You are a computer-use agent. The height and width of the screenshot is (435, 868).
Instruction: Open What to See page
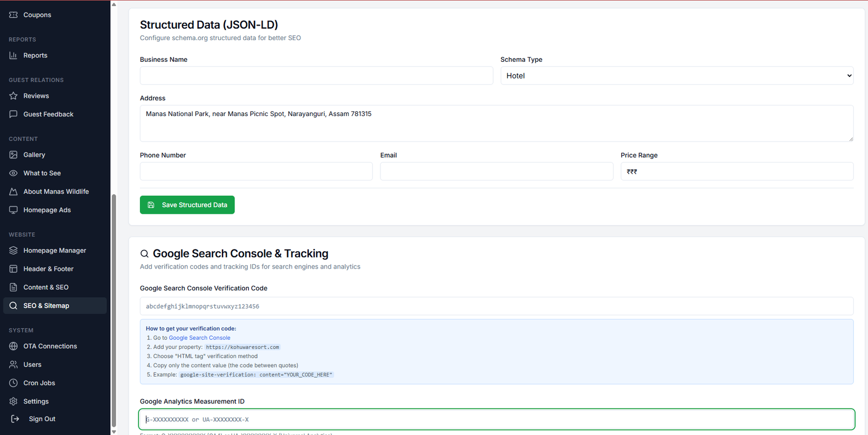(55, 174)
